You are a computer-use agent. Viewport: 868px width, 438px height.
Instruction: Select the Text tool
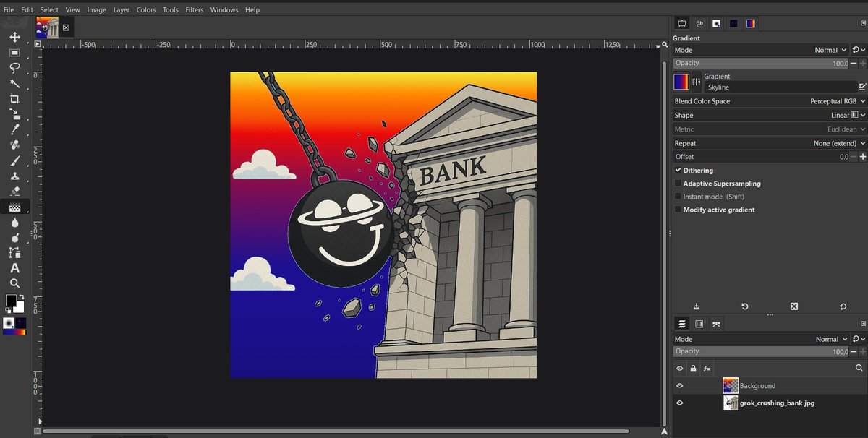coord(14,268)
